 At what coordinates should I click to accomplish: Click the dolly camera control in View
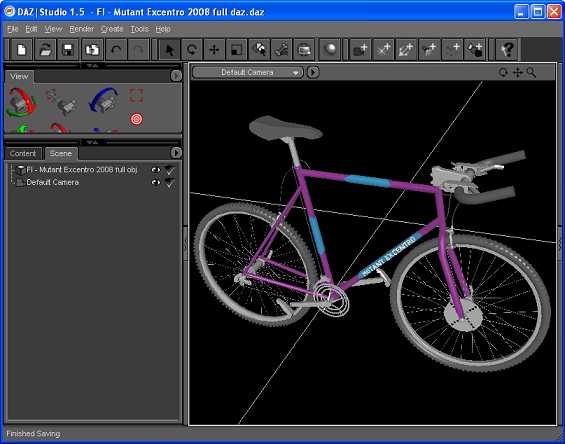point(62,102)
